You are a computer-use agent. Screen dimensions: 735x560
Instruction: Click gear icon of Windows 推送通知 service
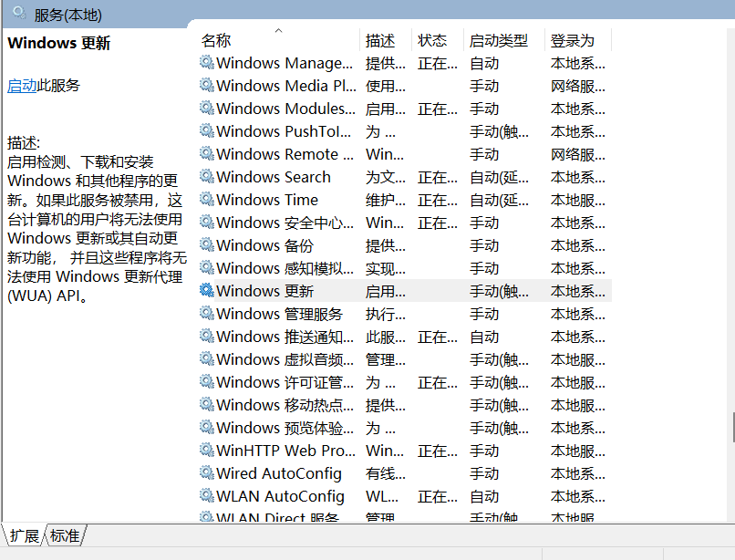tap(207, 336)
